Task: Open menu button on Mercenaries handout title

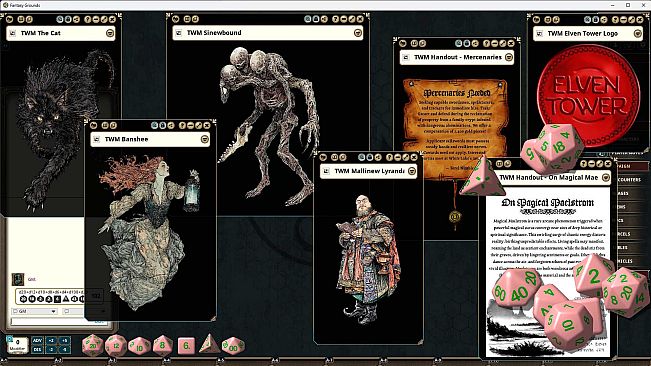Action: (509, 57)
